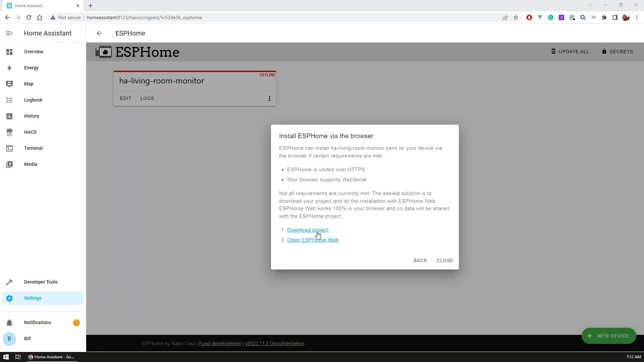
Task: Click the ha-living-room-monitor device name
Action: pyautogui.click(x=162, y=81)
